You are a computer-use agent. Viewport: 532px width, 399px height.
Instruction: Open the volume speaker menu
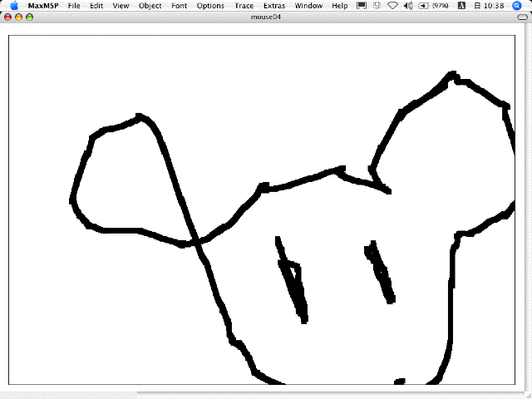pos(408,6)
